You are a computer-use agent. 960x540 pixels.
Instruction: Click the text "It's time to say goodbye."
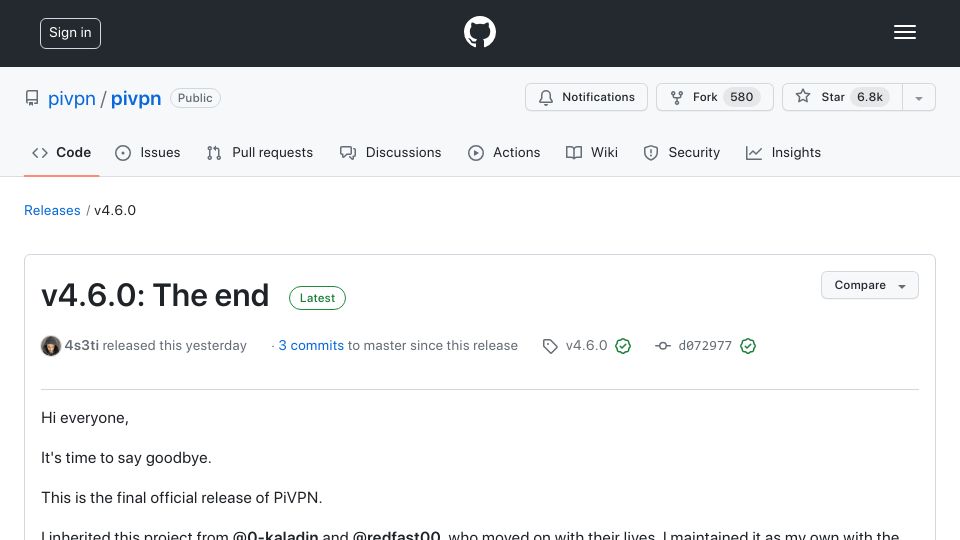(126, 458)
